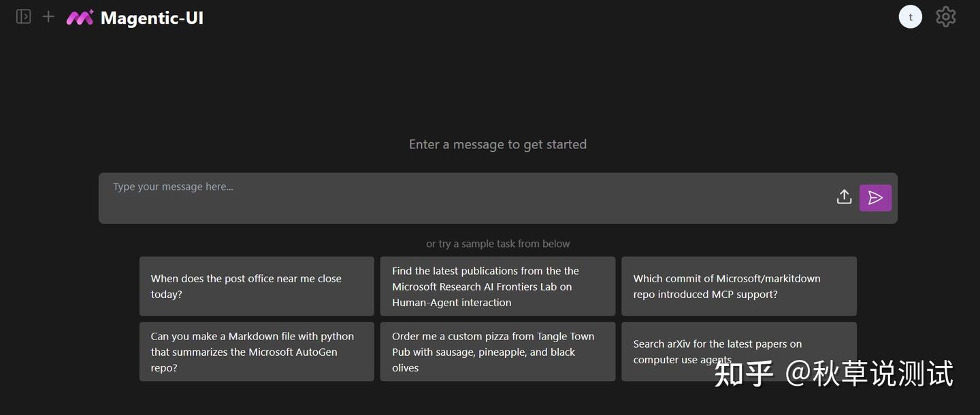Click the sidebar toggle icon top left
980x415 pixels.
(x=22, y=15)
